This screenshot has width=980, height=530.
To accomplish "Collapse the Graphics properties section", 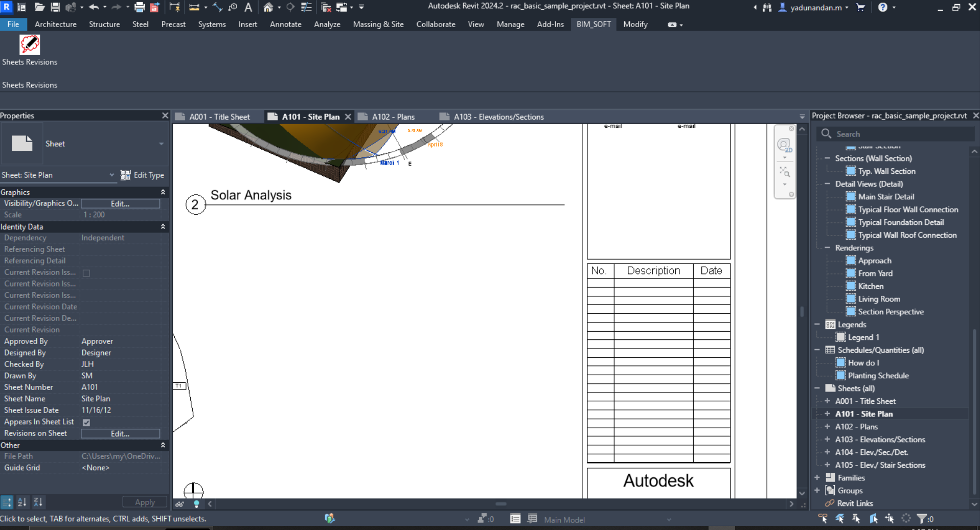I will pyautogui.click(x=163, y=192).
